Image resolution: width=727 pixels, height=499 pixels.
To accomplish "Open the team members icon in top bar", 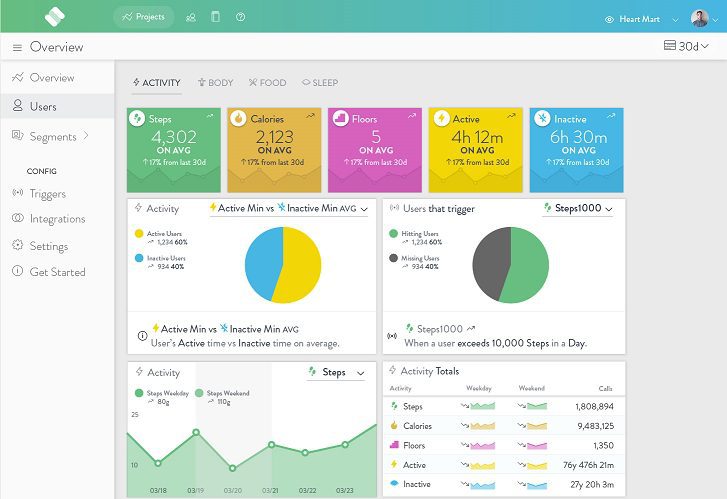I will coord(190,17).
